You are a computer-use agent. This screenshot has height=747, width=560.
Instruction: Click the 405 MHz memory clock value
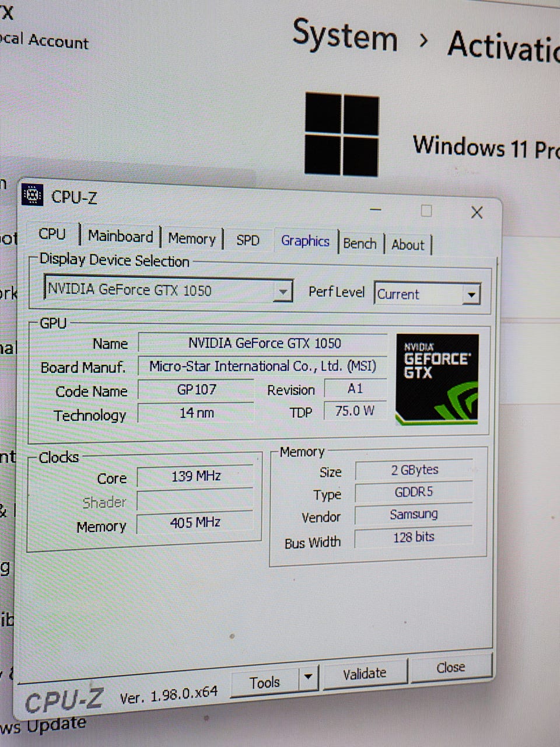[195, 522]
